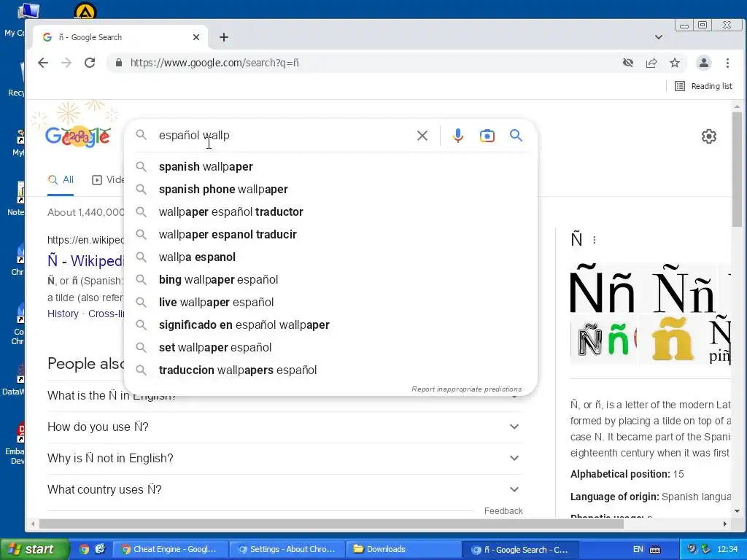The height and width of the screenshot is (560, 747).
Task: Launch Chrome from quick launch bar
Action: click(85, 550)
